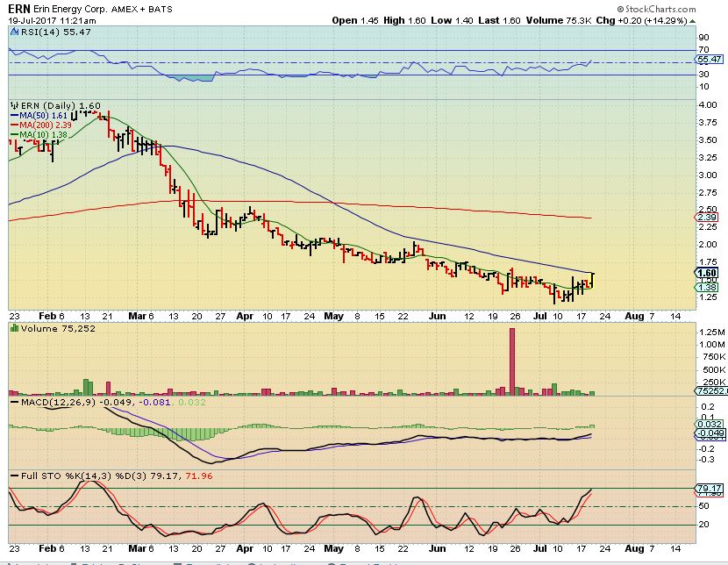Click the 4.00 price axis label
Viewport: 728px width, 565px height.
pos(708,105)
